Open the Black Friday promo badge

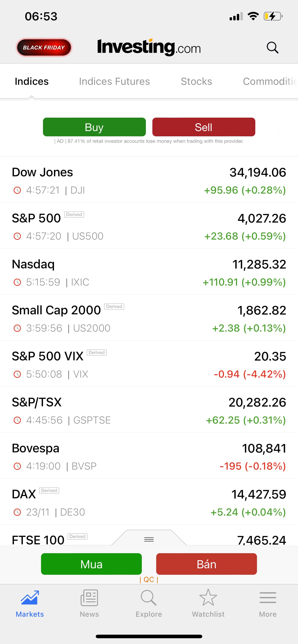[x=44, y=47]
